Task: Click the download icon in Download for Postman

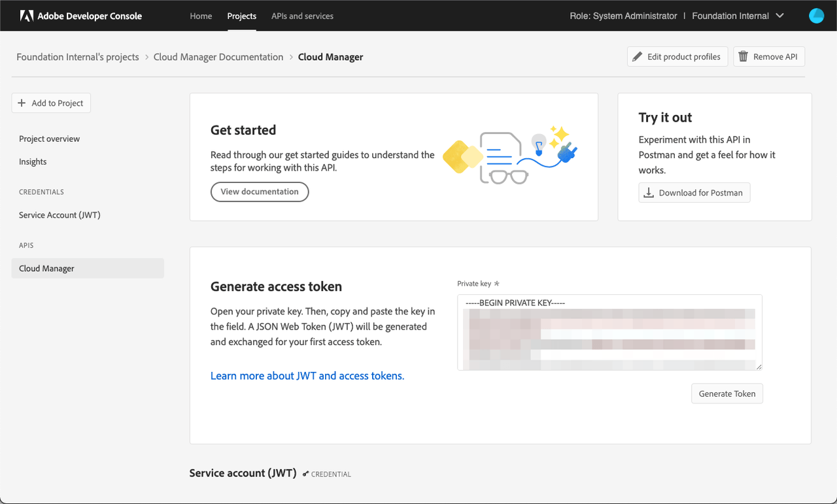Action: coord(649,193)
